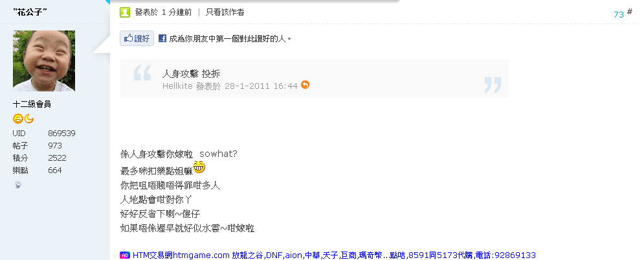Click the quoted text 人身攻擊 投拆
Viewport: 644px width, 260px height.
coord(192,74)
